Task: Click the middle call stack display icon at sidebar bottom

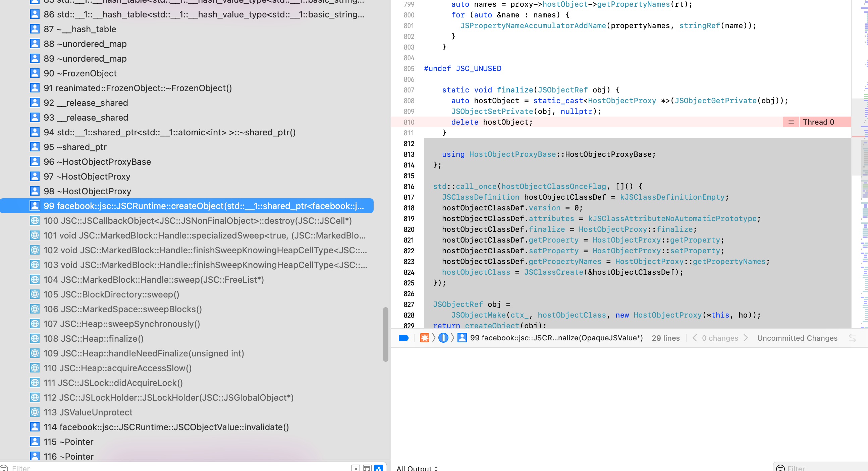Action: click(x=367, y=468)
